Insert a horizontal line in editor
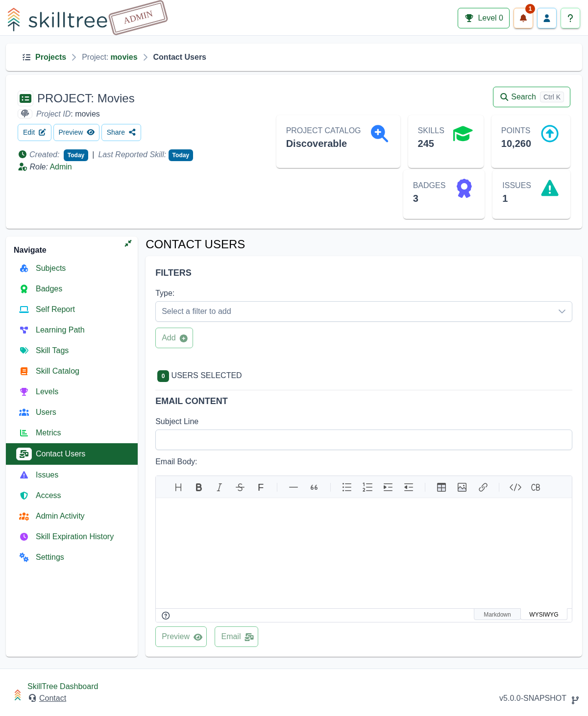 [x=294, y=487]
